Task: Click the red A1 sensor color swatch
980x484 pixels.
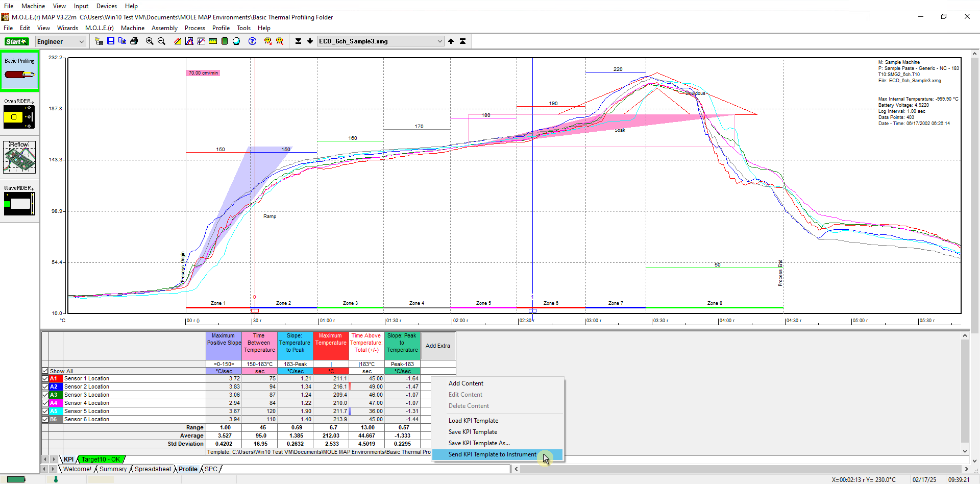Action: 56,378
